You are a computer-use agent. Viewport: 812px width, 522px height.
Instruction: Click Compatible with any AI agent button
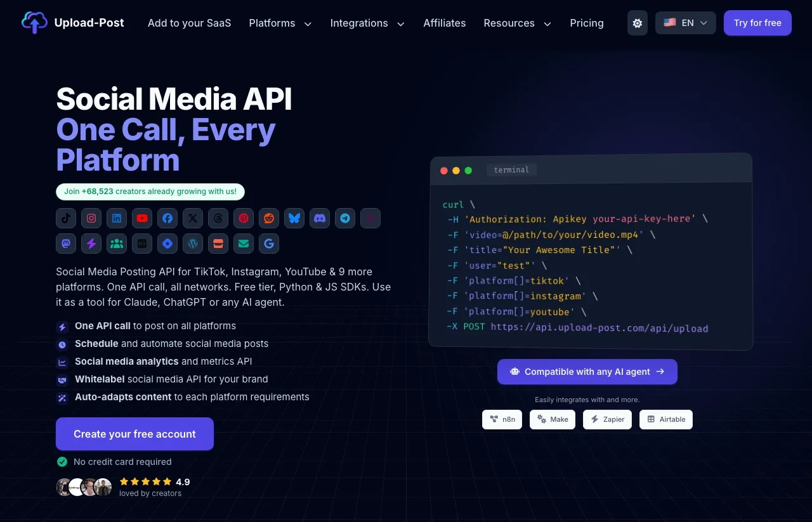(587, 372)
